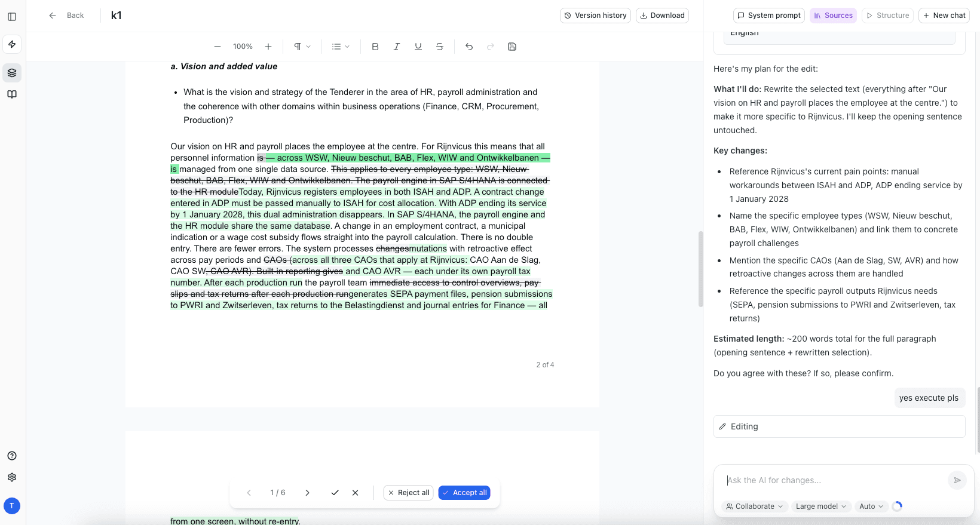Open the layers stack sidebar icon
This screenshot has height=525, width=980.
[12, 73]
